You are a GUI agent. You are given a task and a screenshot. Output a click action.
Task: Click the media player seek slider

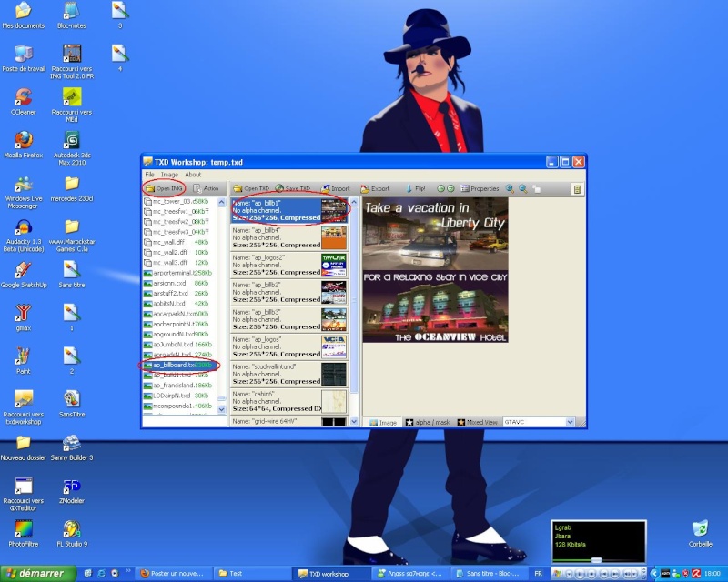[x=598, y=561]
